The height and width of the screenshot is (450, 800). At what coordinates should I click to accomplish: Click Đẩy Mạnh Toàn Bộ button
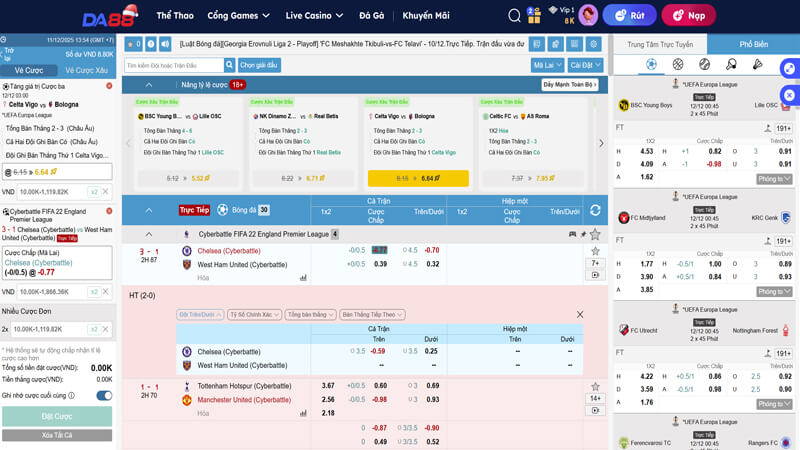coord(569,85)
